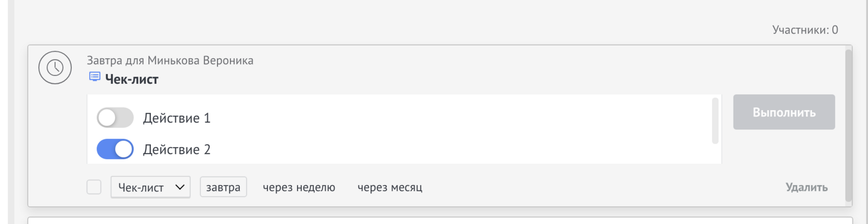This screenshot has width=868, height=224.
Task: Click the Завтра для Минькова Вероника header
Action: point(170,61)
